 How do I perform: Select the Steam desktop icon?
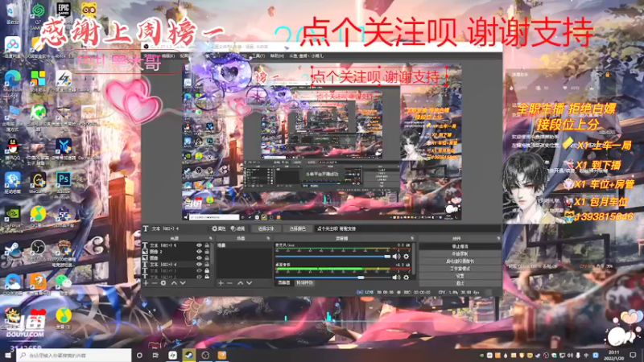[13, 253]
